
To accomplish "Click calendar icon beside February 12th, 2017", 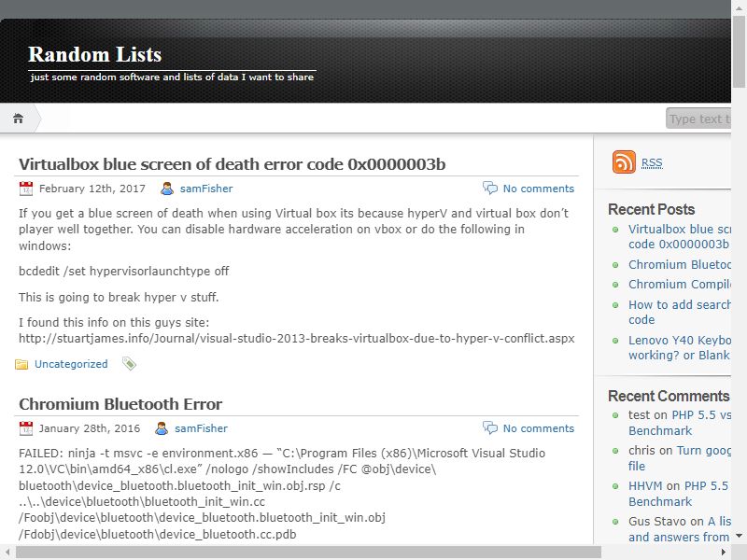I will [26, 189].
